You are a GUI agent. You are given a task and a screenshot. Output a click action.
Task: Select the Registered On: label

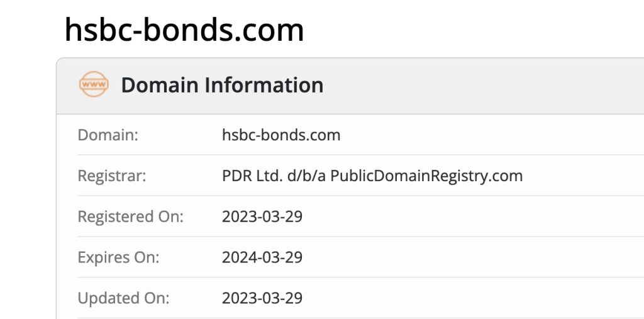point(130,216)
